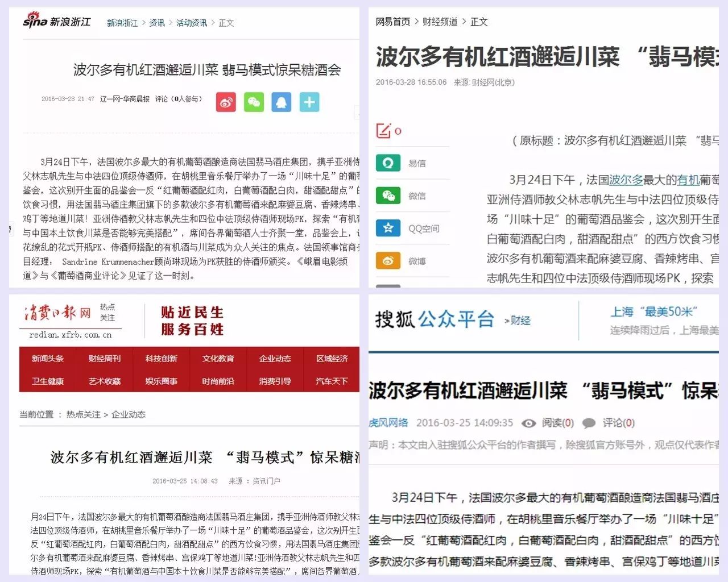
Task: Click the comment bubble icon beside 评论(0)
Action: tap(589, 423)
